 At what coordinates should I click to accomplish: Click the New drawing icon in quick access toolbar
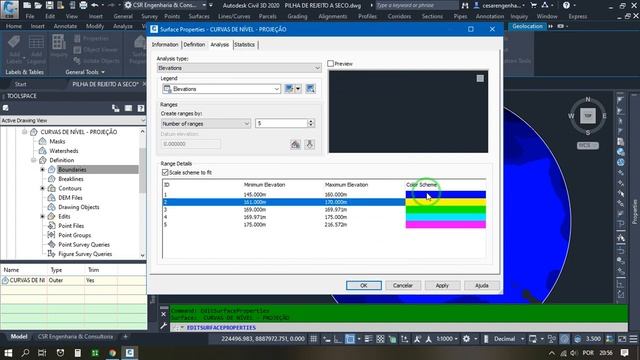(x=27, y=5)
